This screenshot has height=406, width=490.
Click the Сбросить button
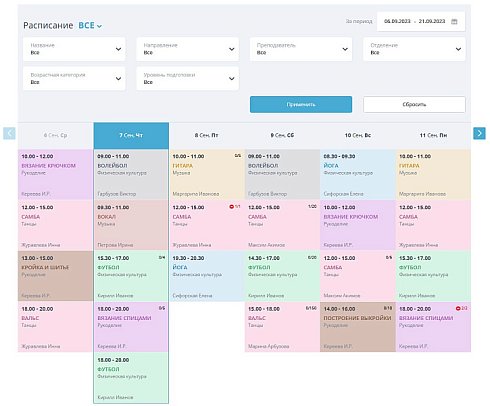pos(414,105)
